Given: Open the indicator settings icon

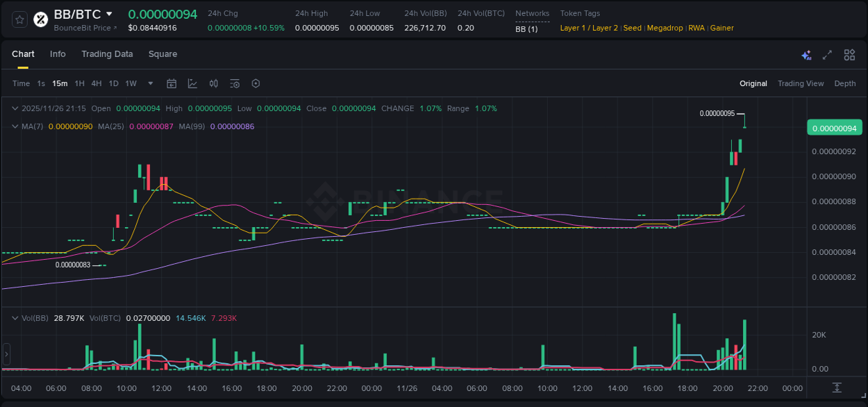Looking at the screenshot, I should tap(234, 83).
